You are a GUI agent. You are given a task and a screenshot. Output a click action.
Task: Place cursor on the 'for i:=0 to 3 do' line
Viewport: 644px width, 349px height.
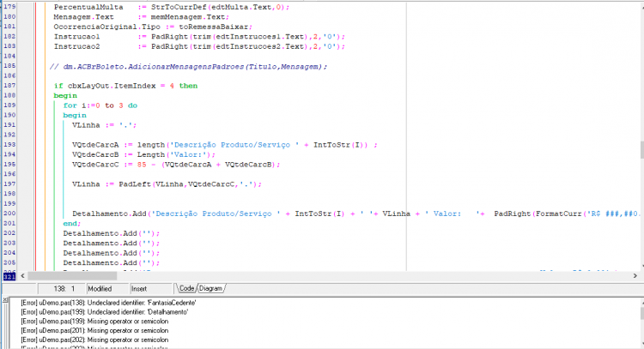(x=100, y=105)
